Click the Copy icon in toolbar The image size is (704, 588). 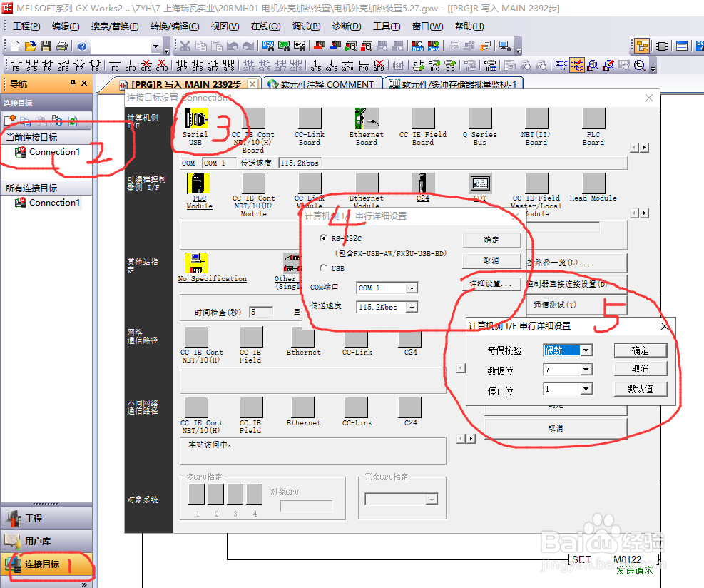(201, 46)
